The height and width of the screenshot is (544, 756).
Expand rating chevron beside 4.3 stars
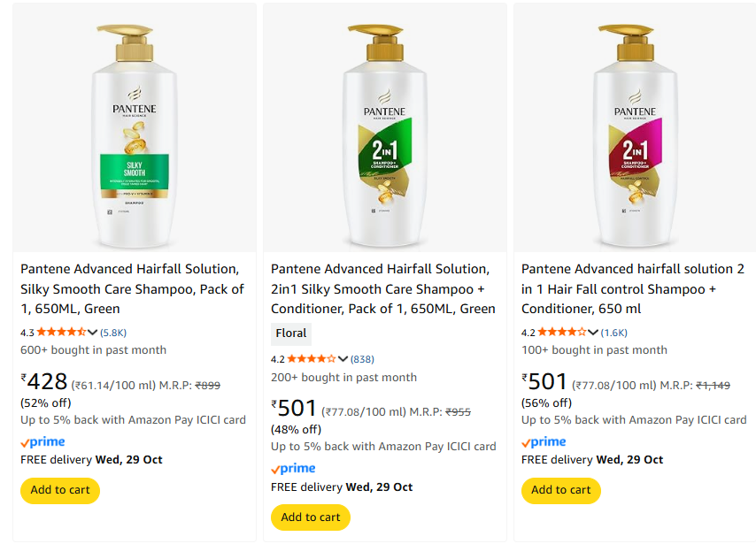pyautogui.click(x=93, y=333)
